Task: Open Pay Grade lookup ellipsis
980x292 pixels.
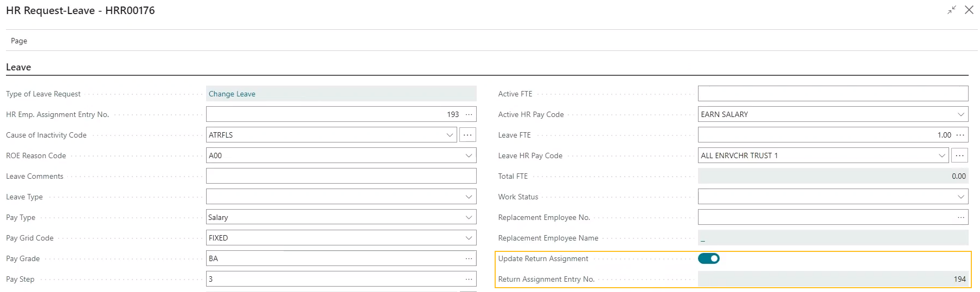Action: tap(469, 258)
